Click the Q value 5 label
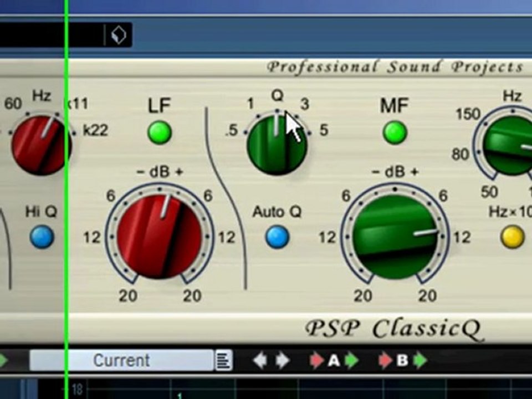532x399 pixels. click(324, 130)
